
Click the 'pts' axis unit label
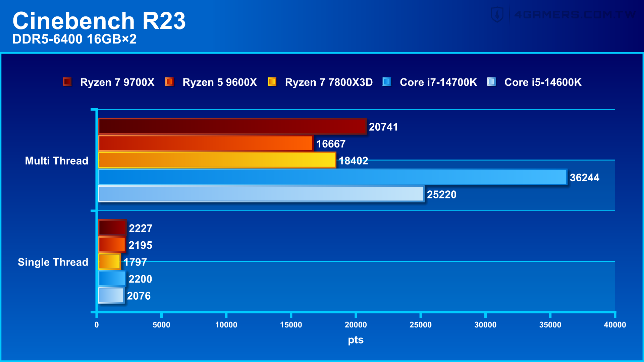point(356,340)
